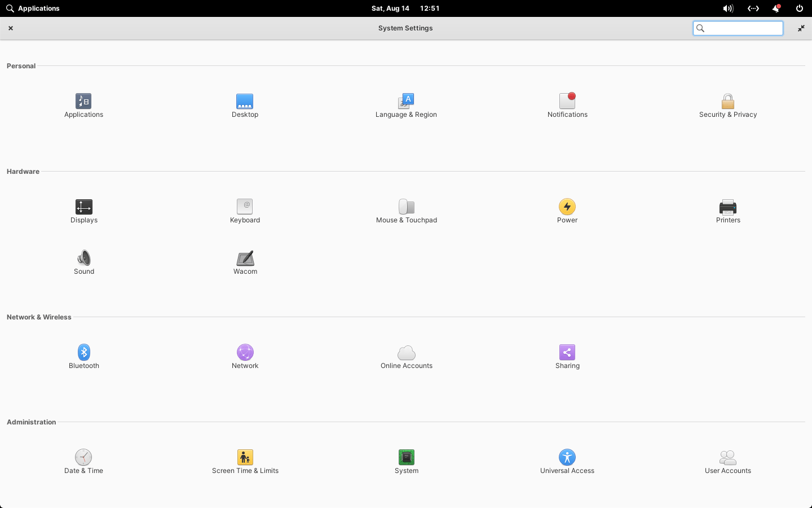
Task: Focus the System Settings search field
Action: pyautogui.click(x=738, y=28)
